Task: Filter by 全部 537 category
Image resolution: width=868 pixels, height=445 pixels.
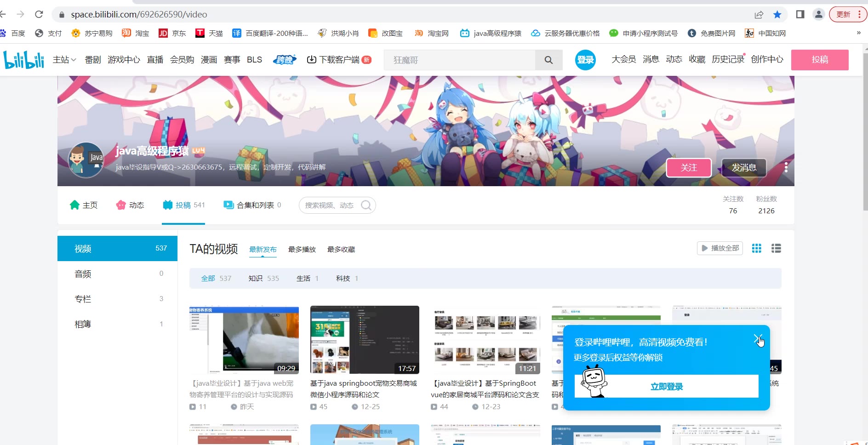Action: tap(216, 279)
